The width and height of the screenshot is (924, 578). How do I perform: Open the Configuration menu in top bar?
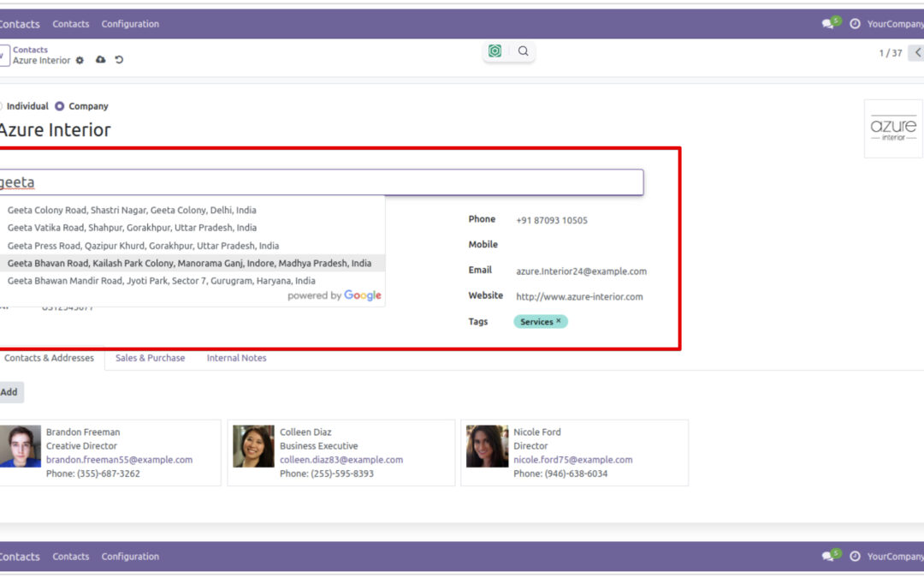(130, 24)
